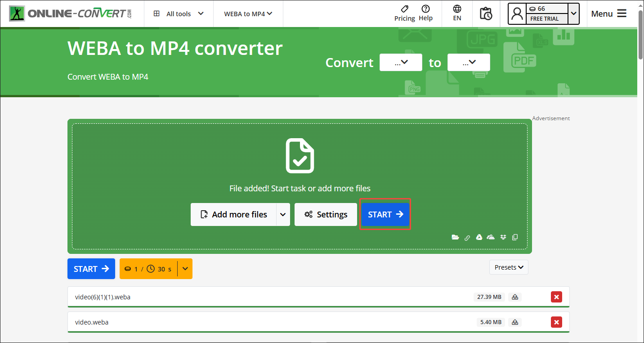Click upload icon on video(6)(1)(1).weba row
Image resolution: width=644 pixels, height=343 pixels.
pyautogui.click(x=515, y=297)
